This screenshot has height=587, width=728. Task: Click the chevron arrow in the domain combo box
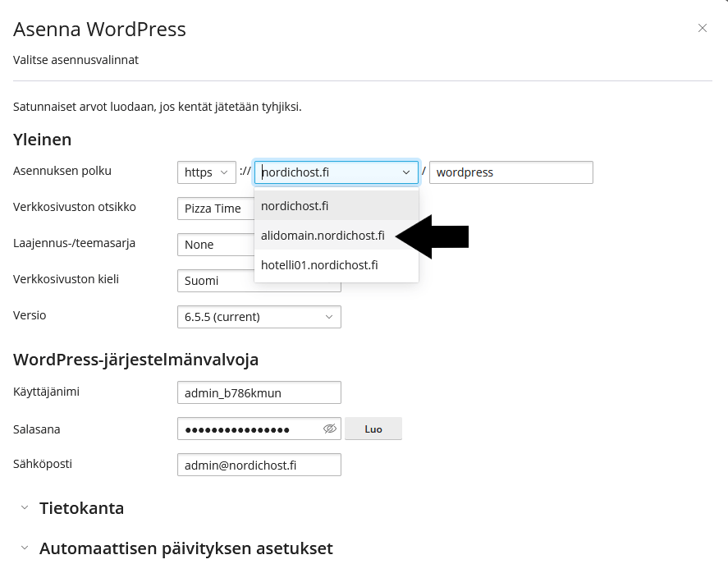(x=406, y=172)
